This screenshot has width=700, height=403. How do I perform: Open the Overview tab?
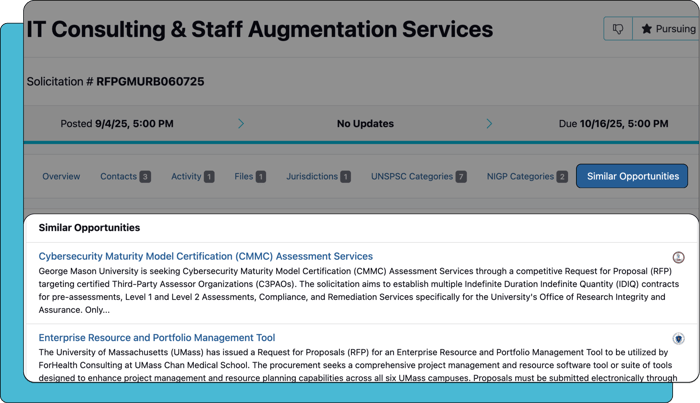[x=61, y=177]
